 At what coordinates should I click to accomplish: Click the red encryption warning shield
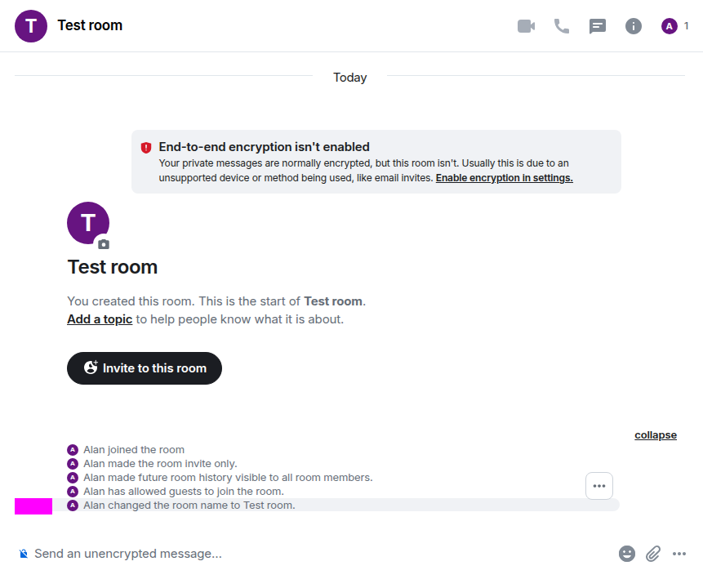coord(146,148)
